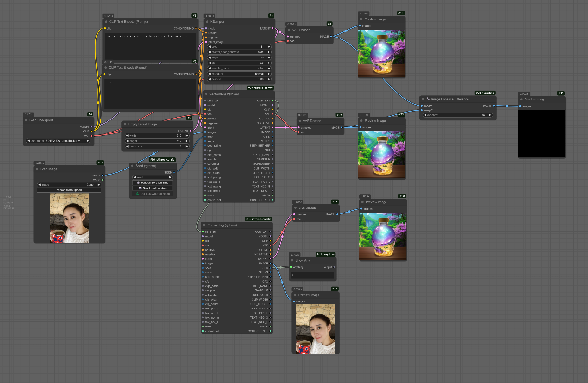The width and height of the screenshot is (588, 383).
Task: Click the Load Checkpoint node collapse dot
Action: [x=25, y=120]
